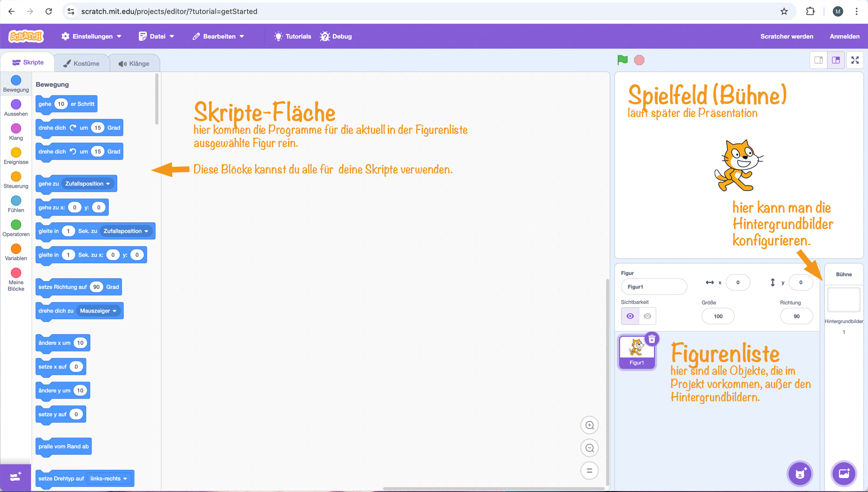Hide Figur1 using the crossed-eye toggle
This screenshot has height=492, width=868.
(647, 316)
